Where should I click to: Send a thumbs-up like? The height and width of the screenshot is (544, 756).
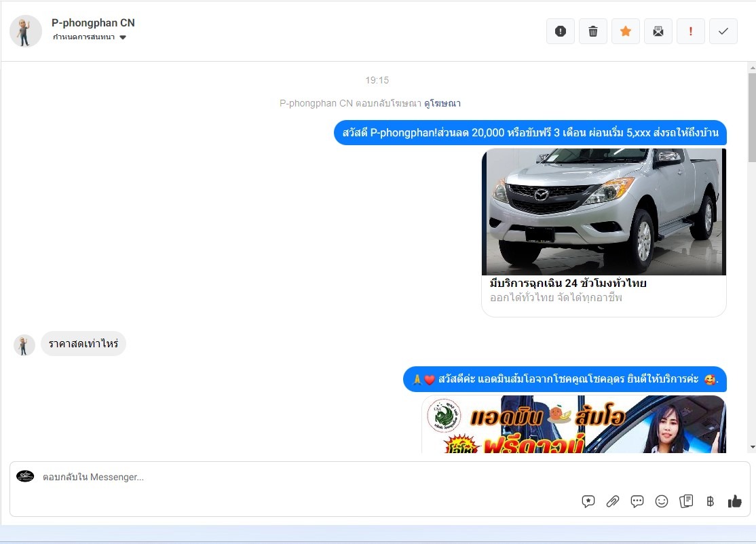point(735,501)
